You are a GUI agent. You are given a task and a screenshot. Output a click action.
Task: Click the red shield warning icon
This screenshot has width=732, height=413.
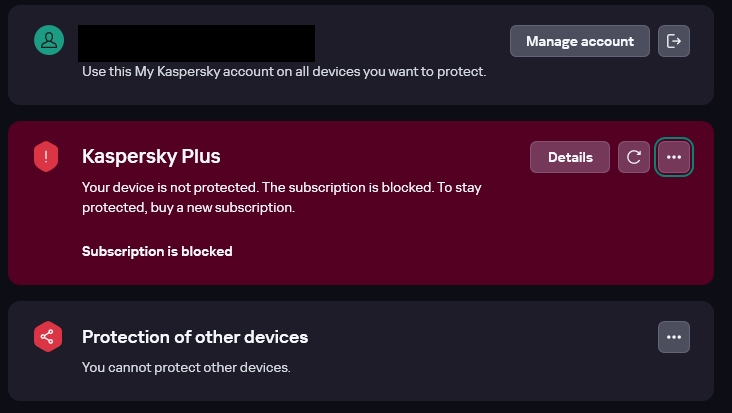tap(47, 157)
